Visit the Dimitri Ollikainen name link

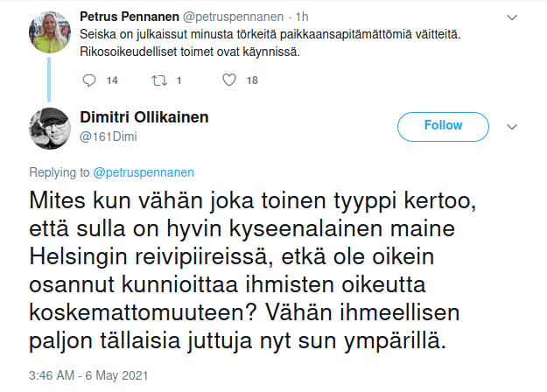pyautogui.click(x=144, y=117)
